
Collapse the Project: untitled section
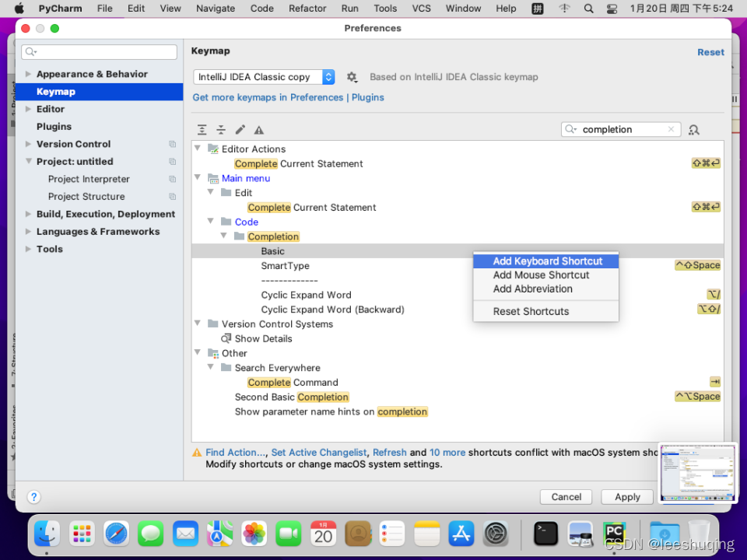(x=28, y=162)
